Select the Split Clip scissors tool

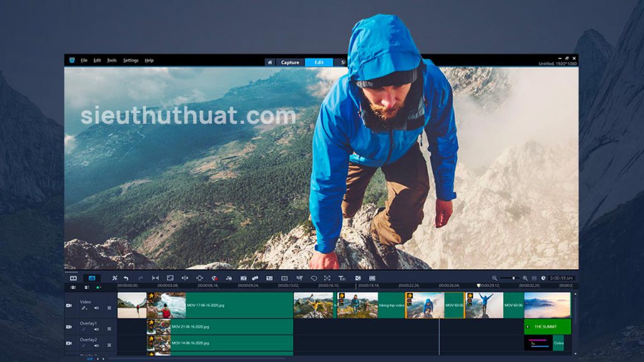pyautogui.click(x=115, y=278)
